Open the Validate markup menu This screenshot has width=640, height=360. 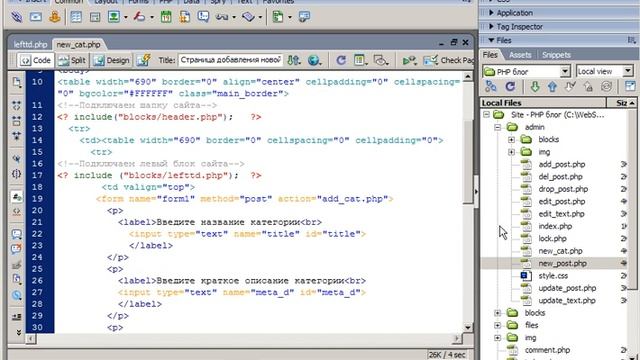point(409,60)
